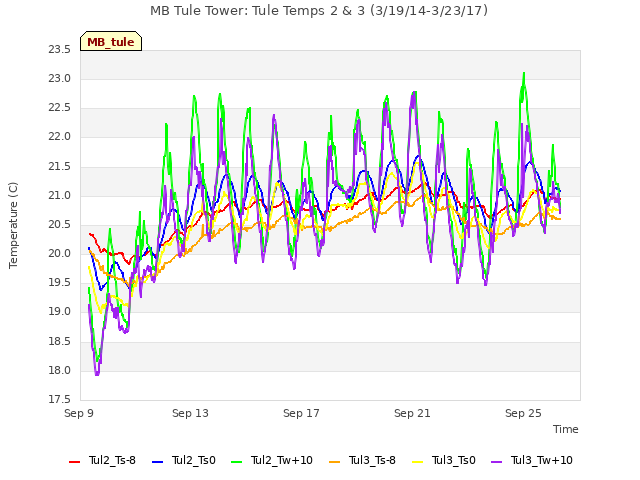Click the Tul3_Ts0 legend entry
The width and height of the screenshot is (640, 480).
444,460
